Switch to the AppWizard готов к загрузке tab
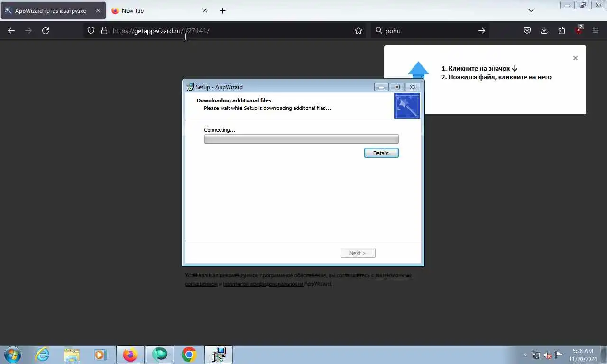The image size is (607, 364). (53, 10)
